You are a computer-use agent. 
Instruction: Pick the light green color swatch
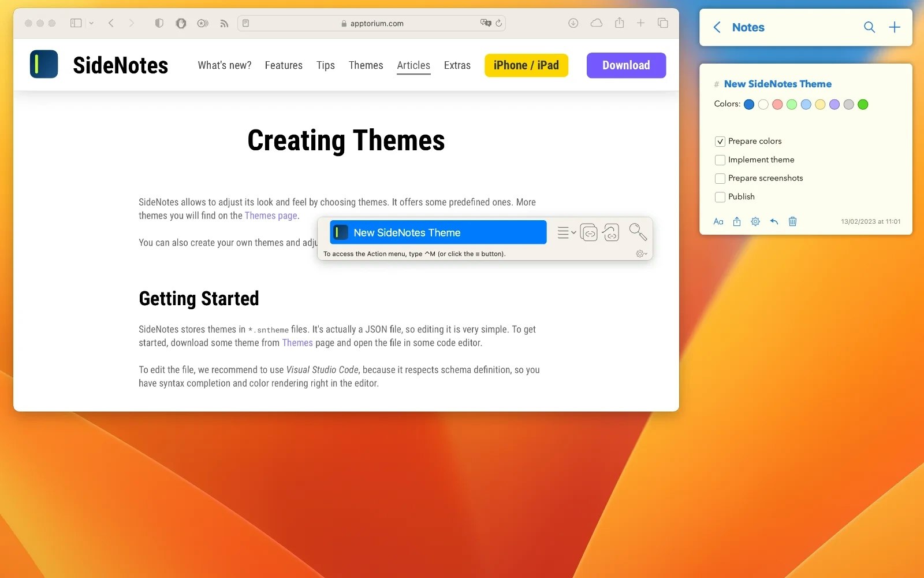tap(792, 105)
